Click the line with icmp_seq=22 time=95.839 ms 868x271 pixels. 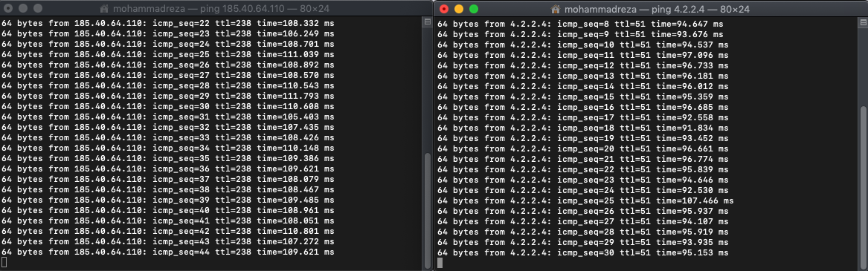click(582, 169)
